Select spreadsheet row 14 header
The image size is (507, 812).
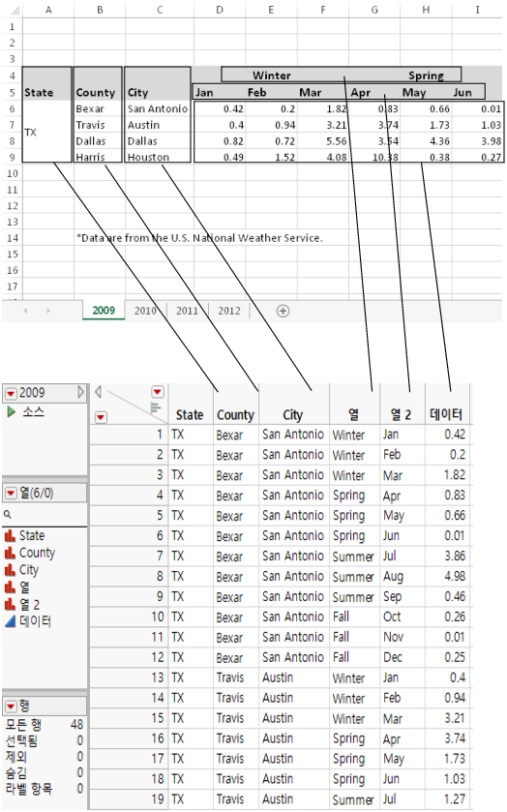click(12, 238)
